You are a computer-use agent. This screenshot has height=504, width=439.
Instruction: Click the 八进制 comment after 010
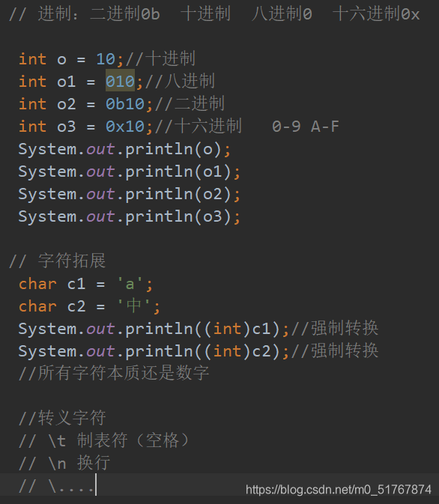[180, 81]
